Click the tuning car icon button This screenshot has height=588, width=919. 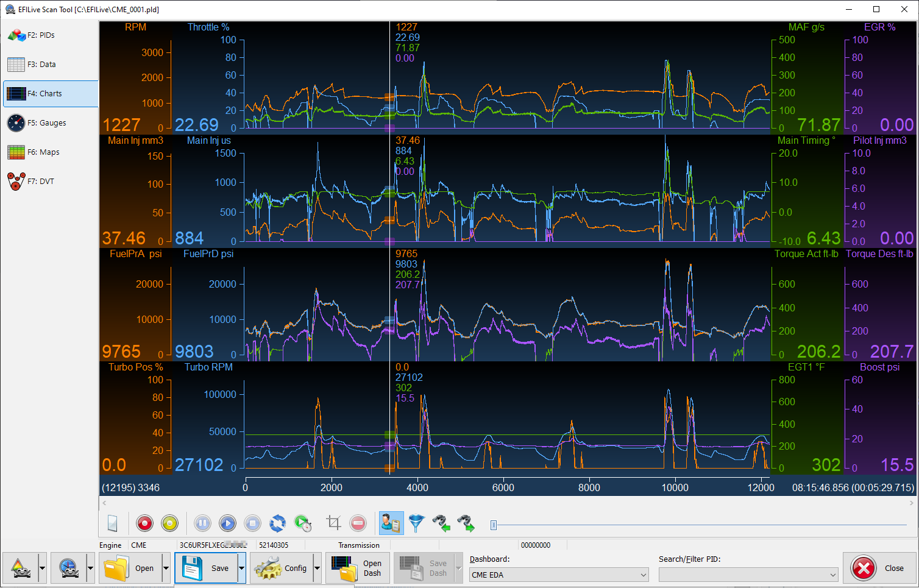(20, 568)
